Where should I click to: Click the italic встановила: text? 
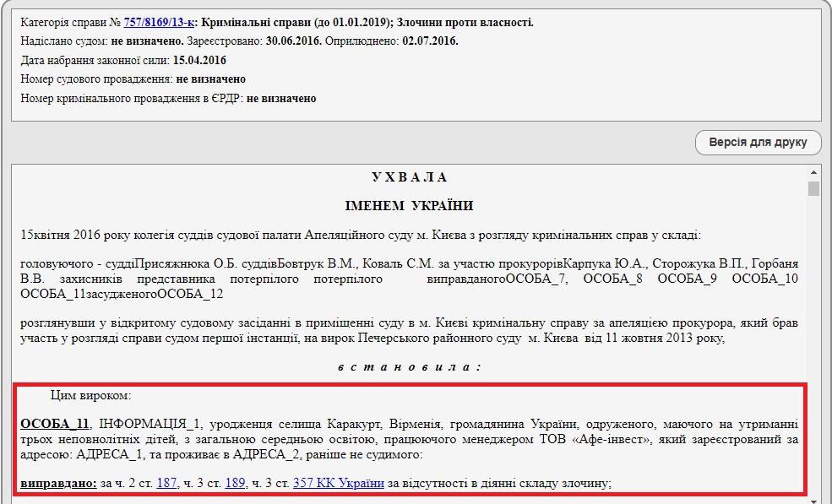(409, 367)
